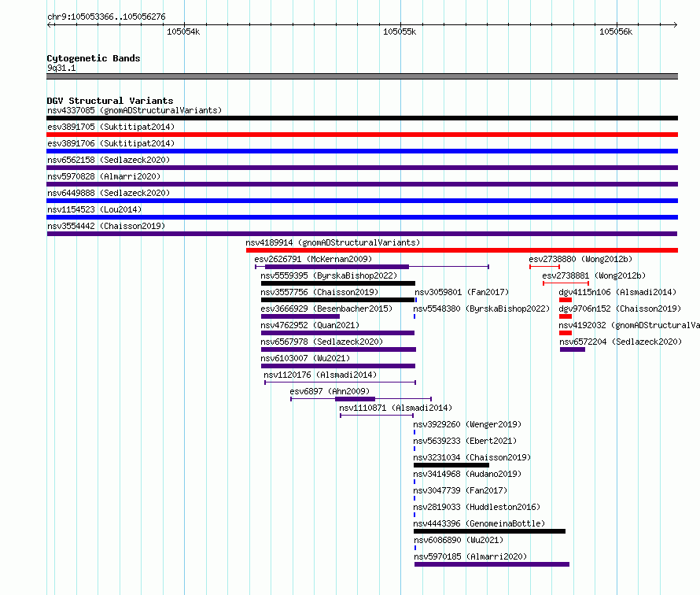Click the black nsv4443396 variant bar
Image resolution: width=700 pixels, height=595 pixels.
489,531
